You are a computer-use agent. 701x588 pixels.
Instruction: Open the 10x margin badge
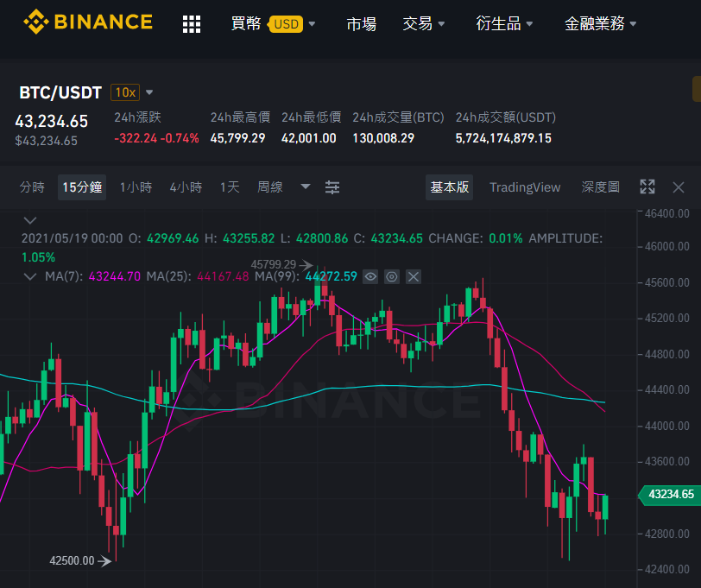point(125,92)
